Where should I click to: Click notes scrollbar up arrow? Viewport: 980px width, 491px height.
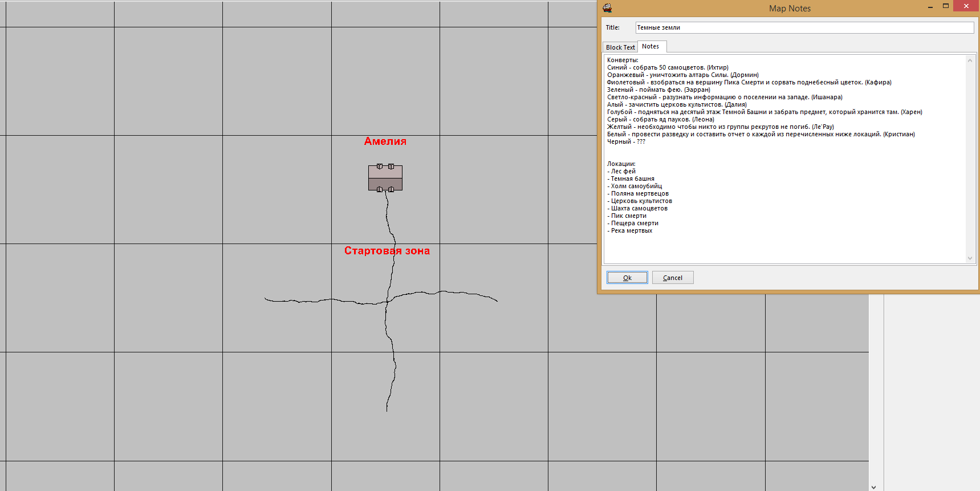tap(970, 60)
